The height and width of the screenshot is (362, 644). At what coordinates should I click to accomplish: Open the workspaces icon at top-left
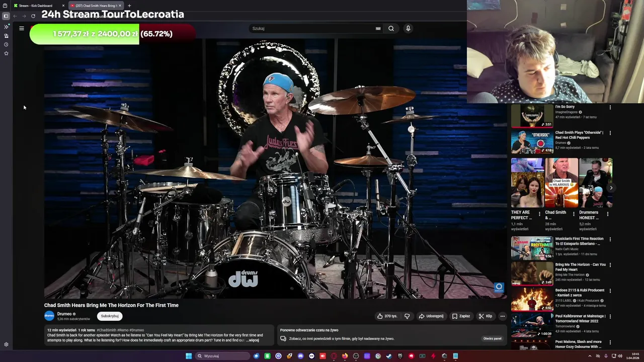click(x=5, y=6)
